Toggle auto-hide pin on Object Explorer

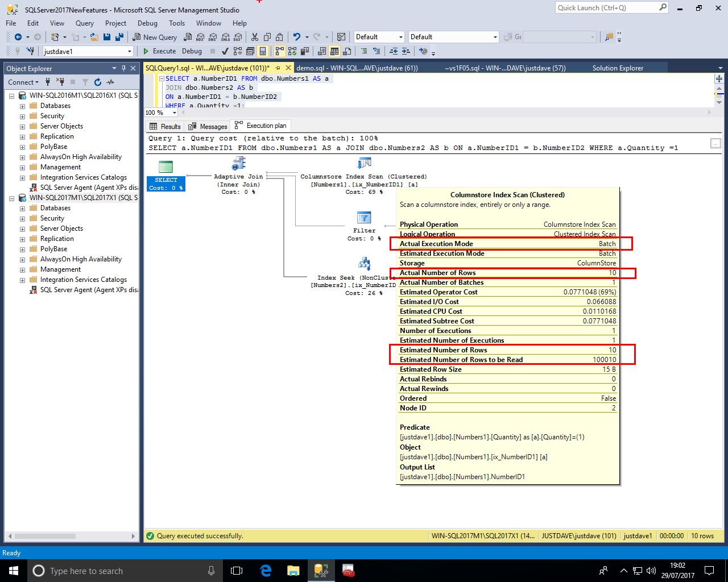point(123,68)
